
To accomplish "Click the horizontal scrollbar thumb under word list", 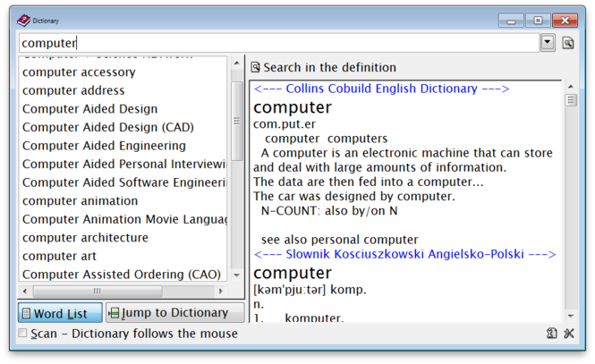I will click(98, 292).
